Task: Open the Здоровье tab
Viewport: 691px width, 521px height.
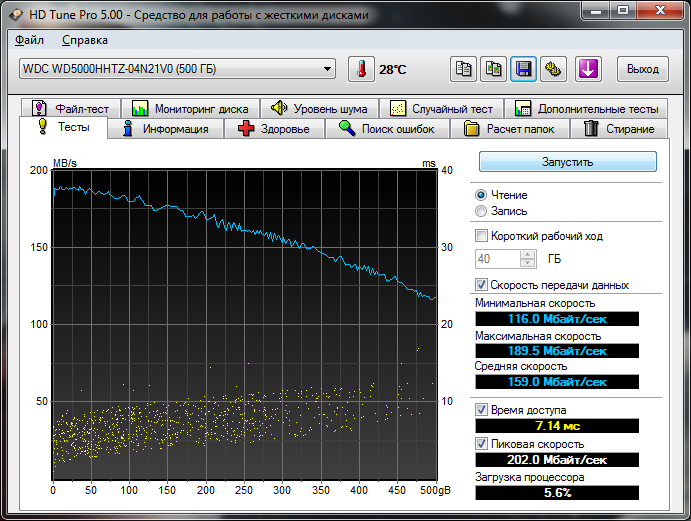Action: (x=275, y=129)
